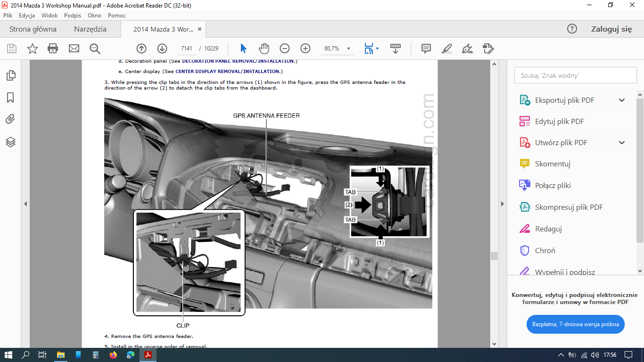Zoom in with plus icon
The width and height of the screenshot is (644, 362).
tap(305, 49)
